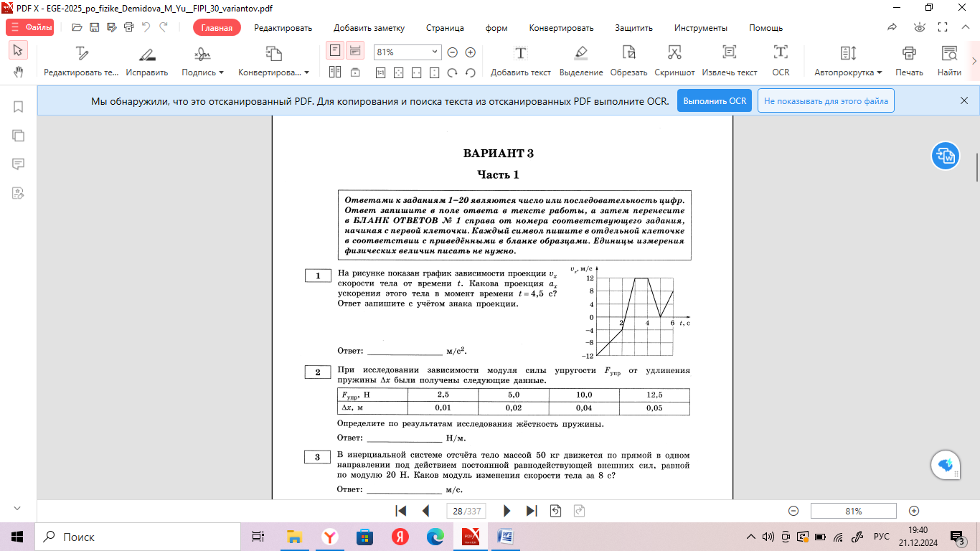Screen dimensions: 980x551
Task: Open the bookmarks panel in left sidebar
Action: click(19, 107)
